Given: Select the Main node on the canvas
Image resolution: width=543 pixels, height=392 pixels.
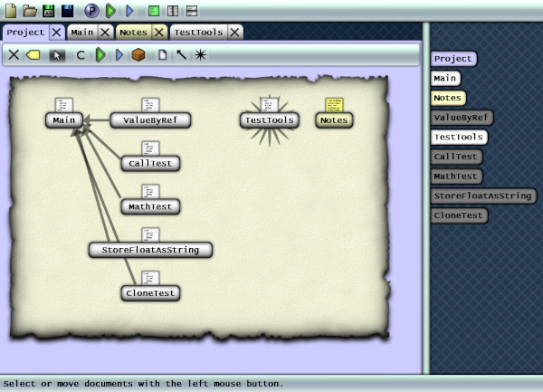Looking at the screenshot, I should (64, 120).
